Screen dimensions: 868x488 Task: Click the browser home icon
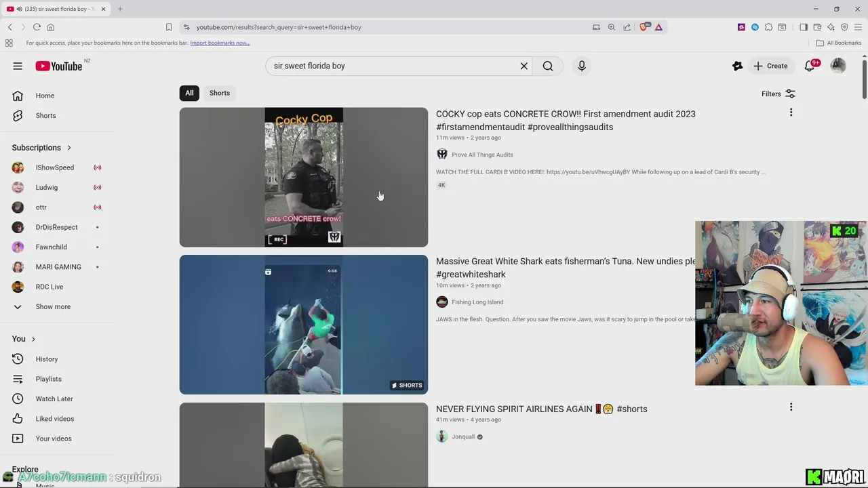(x=50, y=27)
